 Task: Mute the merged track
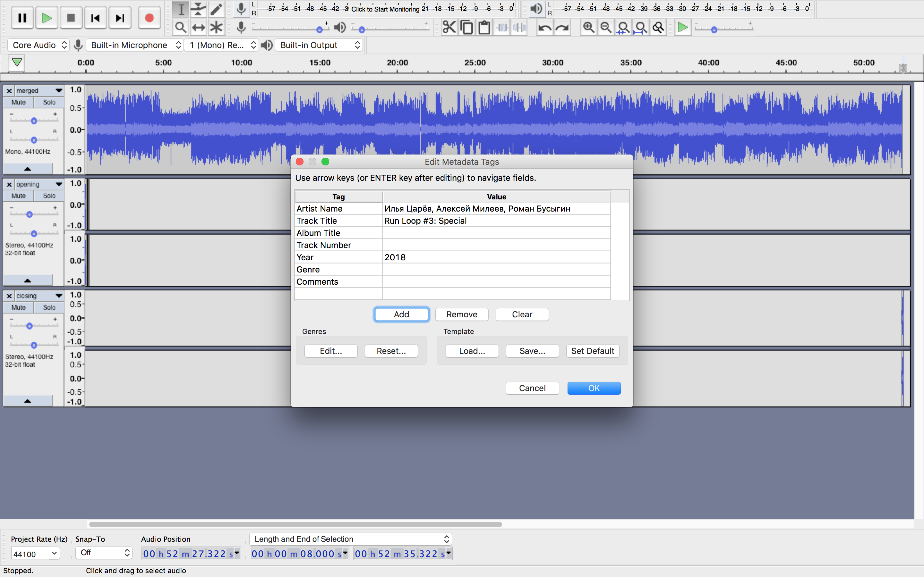pos(18,102)
